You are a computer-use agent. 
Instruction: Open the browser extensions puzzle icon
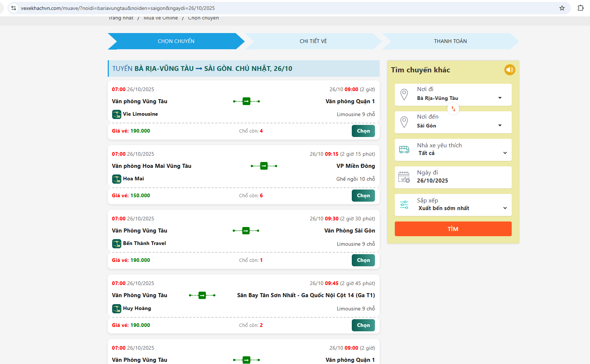point(580,8)
